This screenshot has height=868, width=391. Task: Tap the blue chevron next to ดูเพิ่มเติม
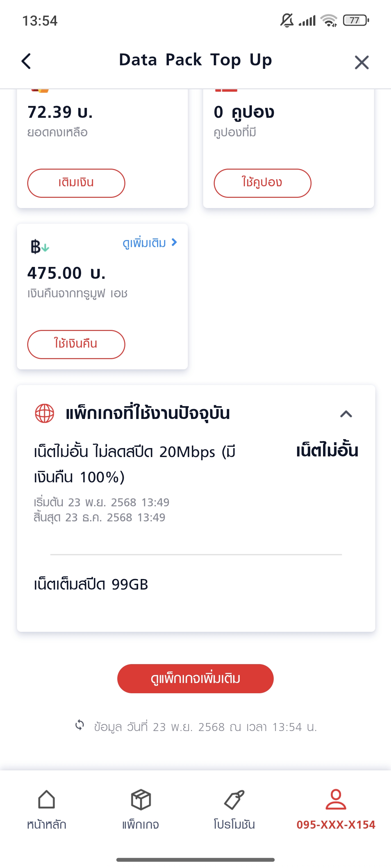click(174, 242)
